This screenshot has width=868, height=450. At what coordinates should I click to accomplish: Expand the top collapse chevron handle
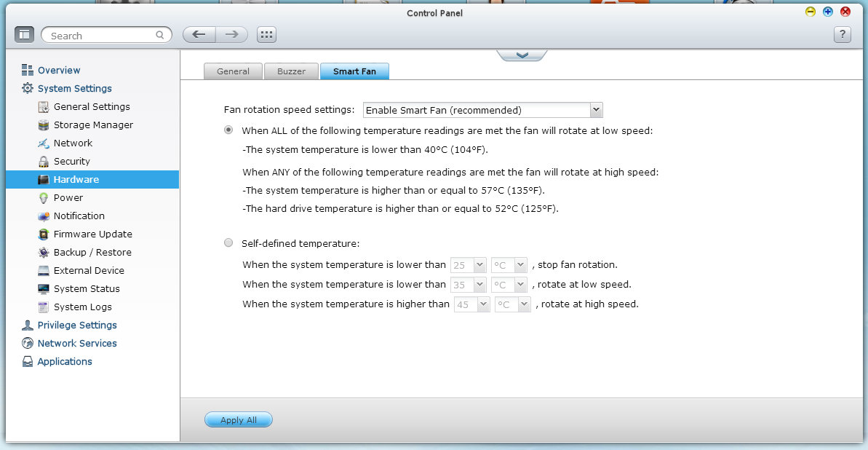pyautogui.click(x=521, y=55)
